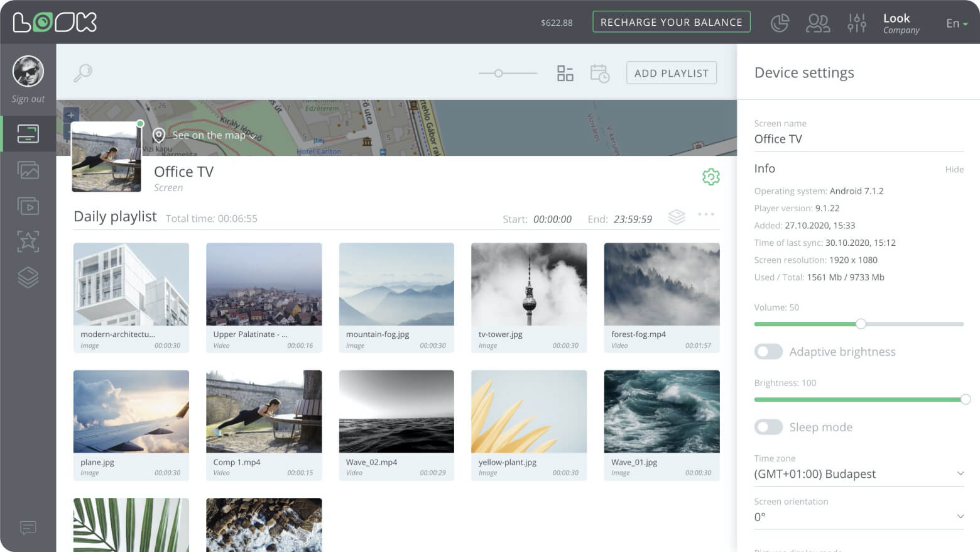Adjust the thumbnail size slider
980x552 pixels.
498,74
